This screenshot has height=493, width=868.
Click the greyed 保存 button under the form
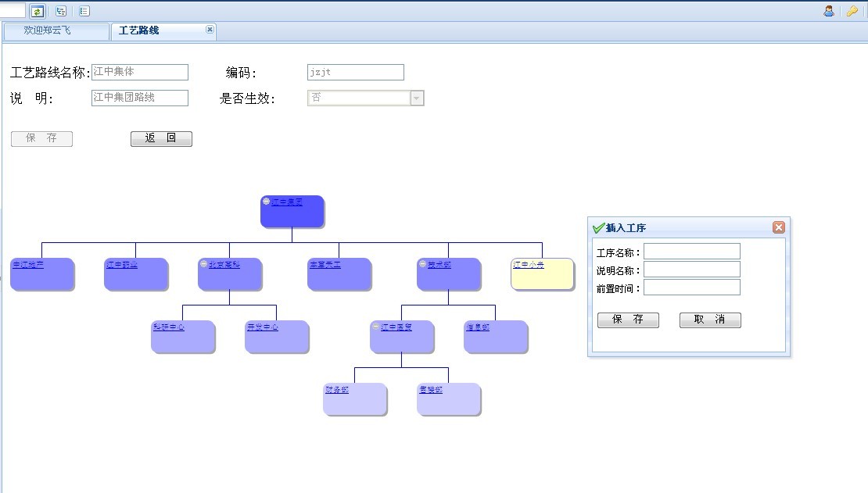coord(41,138)
